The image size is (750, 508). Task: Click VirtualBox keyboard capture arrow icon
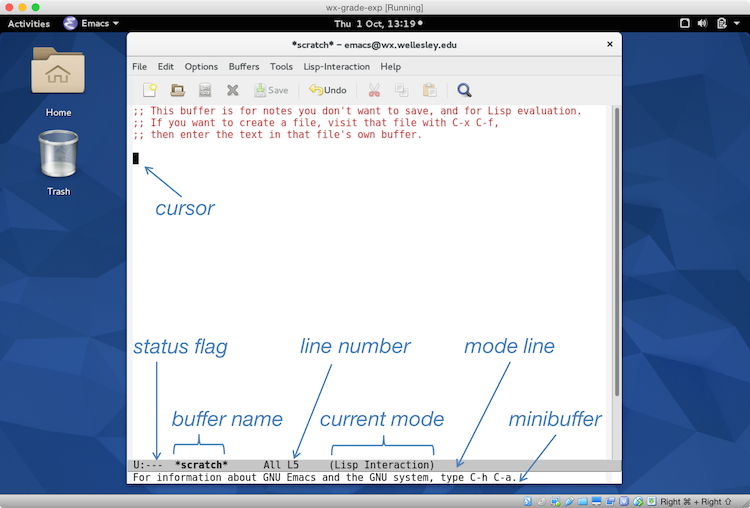pos(651,501)
